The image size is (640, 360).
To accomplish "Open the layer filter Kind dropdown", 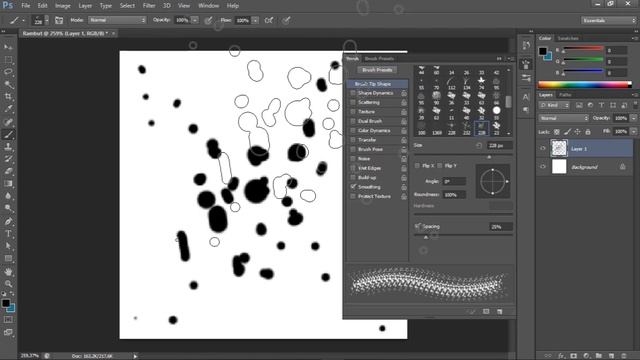I will coord(554,105).
